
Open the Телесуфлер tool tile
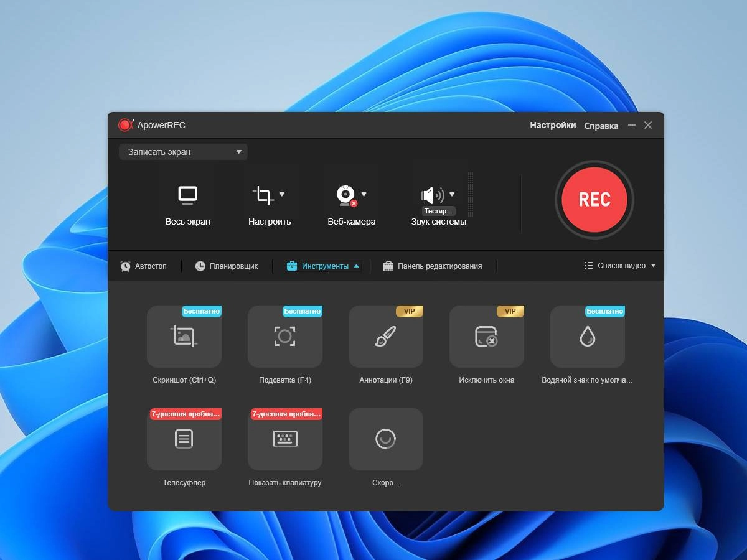coord(184,439)
